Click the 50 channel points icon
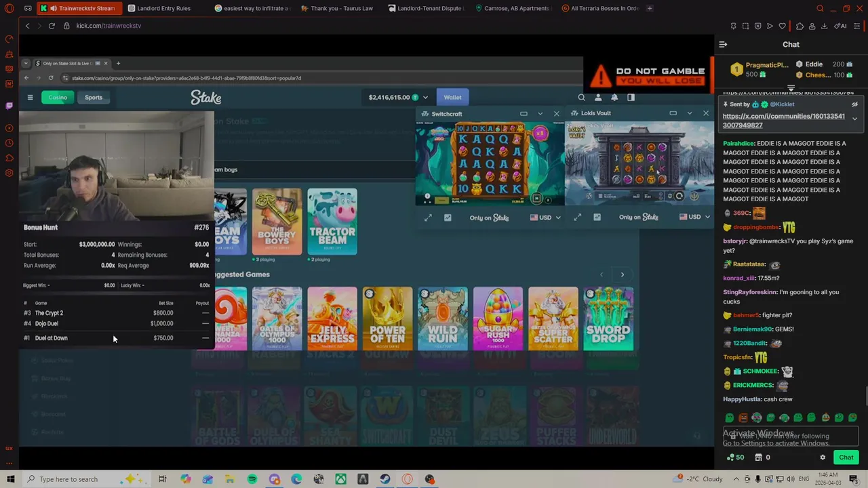The height and width of the screenshot is (488, 868). click(x=734, y=457)
